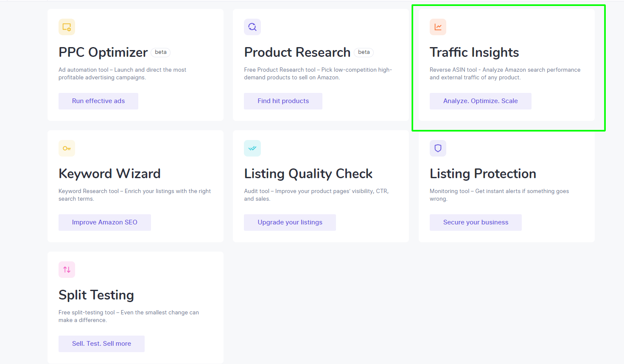Open the Listing Protection heading
The width and height of the screenshot is (624, 364).
click(483, 174)
